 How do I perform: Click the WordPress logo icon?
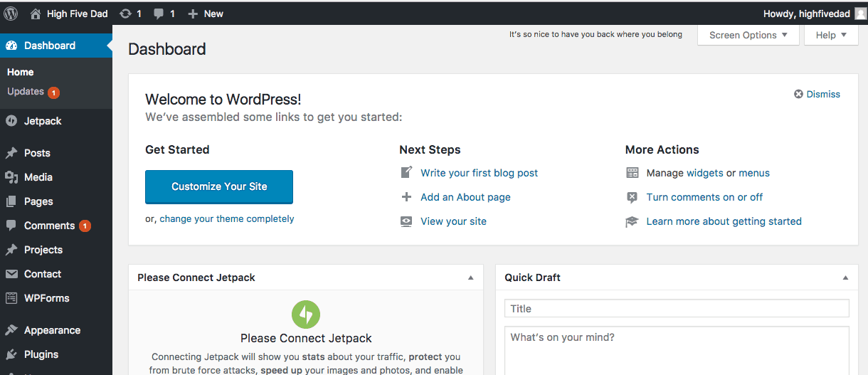click(11, 14)
